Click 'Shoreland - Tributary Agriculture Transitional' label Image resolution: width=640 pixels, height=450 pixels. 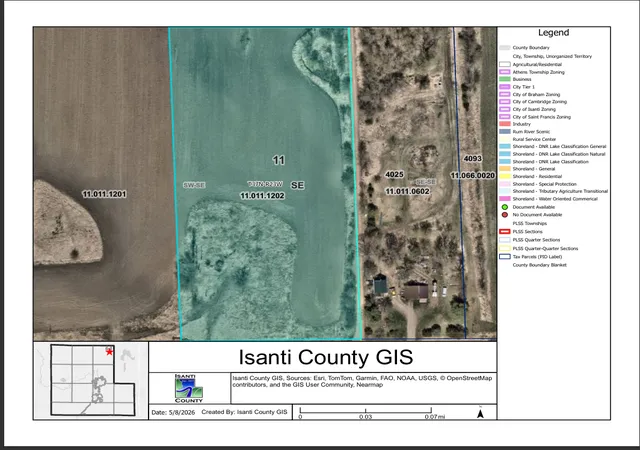point(560,191)
